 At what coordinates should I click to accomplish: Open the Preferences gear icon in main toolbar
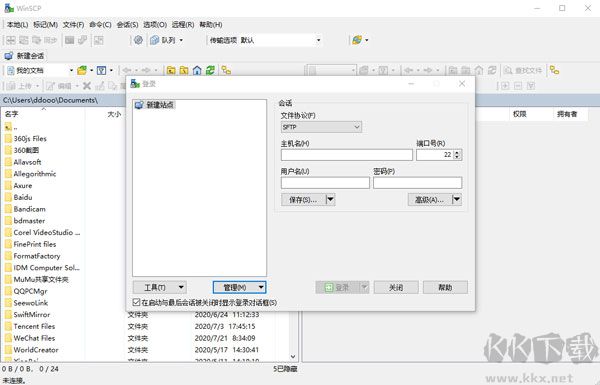pyautogui.click(x=138, y=40)
